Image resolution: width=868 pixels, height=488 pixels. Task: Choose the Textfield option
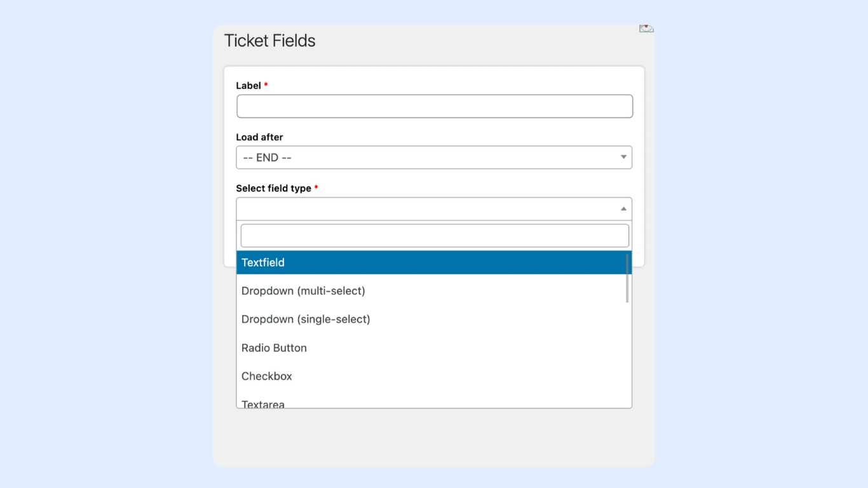coord(431,262)
